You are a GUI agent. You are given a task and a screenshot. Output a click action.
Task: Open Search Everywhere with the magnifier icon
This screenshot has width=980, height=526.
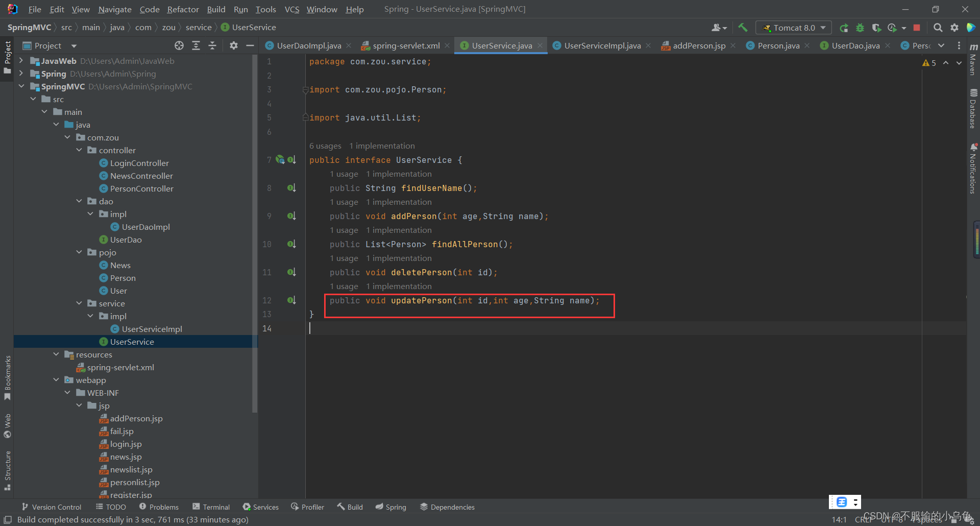coord(938,28)
